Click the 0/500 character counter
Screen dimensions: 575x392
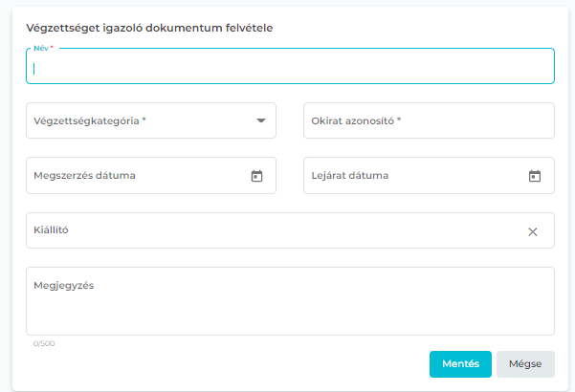click(x=44, y=343)
